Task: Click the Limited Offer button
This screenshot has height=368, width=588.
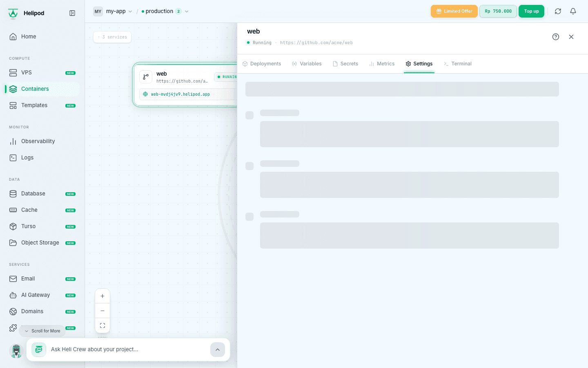Action: point(454,11)
